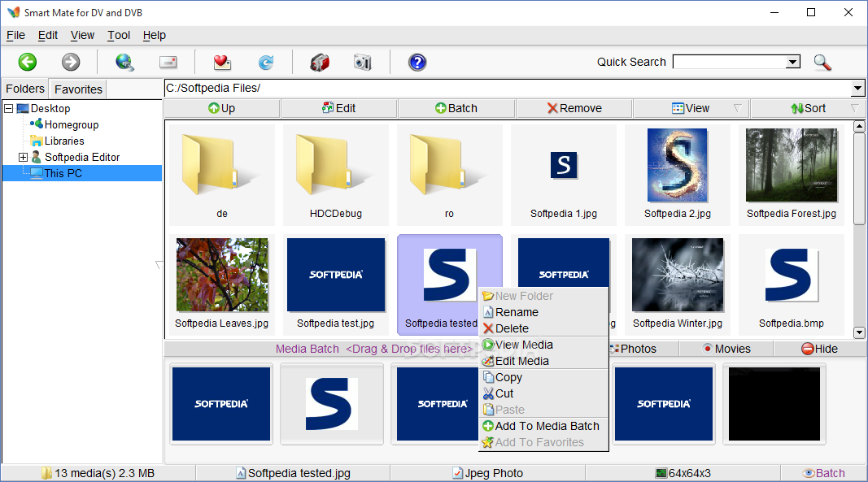Click the '13 media(s) 2.3 MB' status entry
Image resolution: width=868 pixels, height=482 pixels.
98,473
